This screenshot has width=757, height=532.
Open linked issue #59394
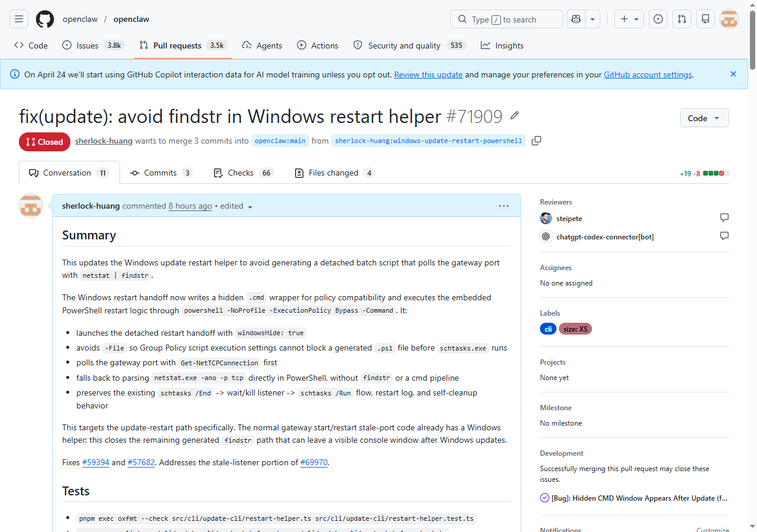[x=96, y=462]
